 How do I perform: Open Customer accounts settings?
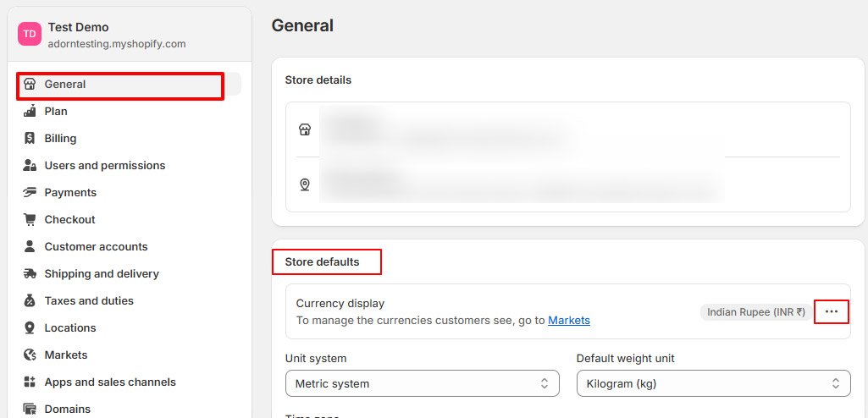pos(96,246)
